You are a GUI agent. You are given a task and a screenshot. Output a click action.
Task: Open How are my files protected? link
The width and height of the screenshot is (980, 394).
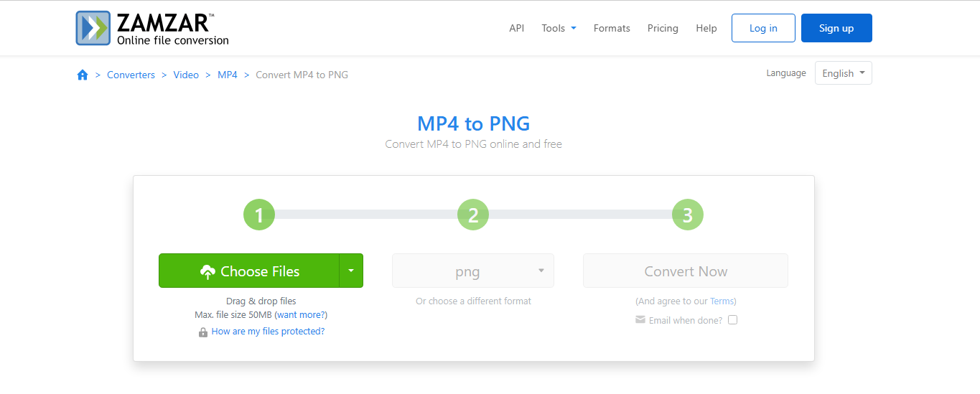(x=268, y=332)
